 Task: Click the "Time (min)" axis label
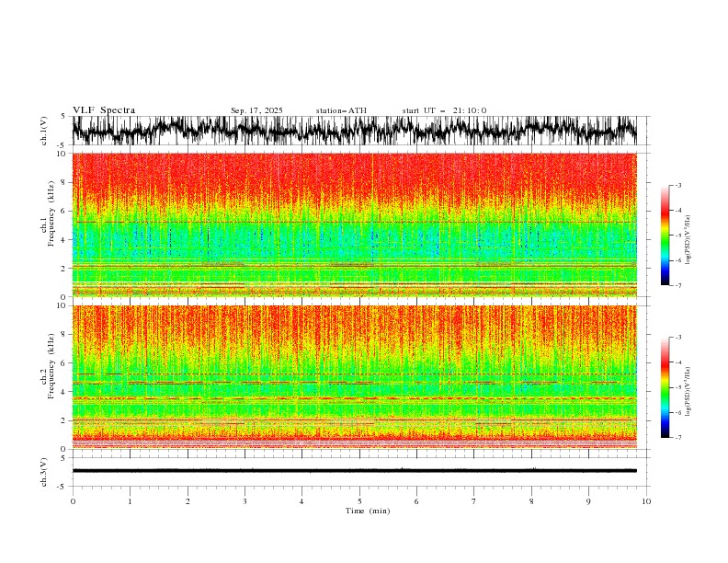pyautogui.click(x=368, y=511)
